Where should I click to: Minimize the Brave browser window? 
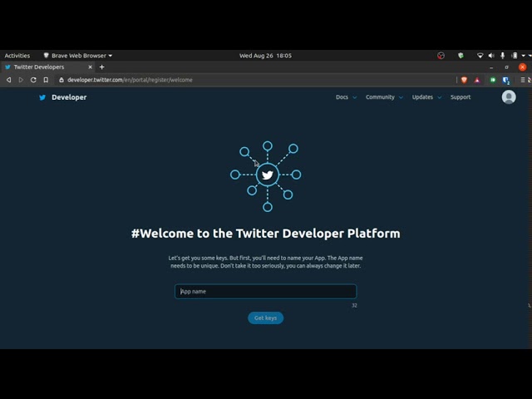point(491,67)
